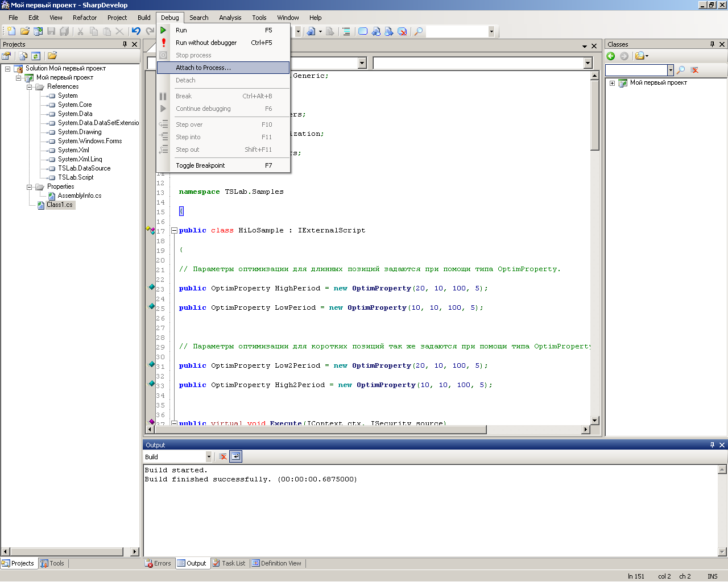Click the green back arrow in Classes
Viewport: 728px width, 582px height.
[x=611, y=56]
